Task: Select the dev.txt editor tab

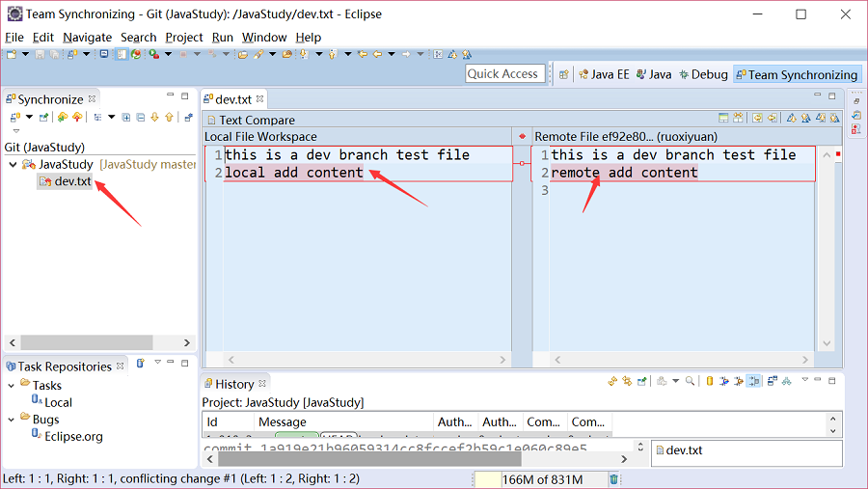Action: [233, 99]
